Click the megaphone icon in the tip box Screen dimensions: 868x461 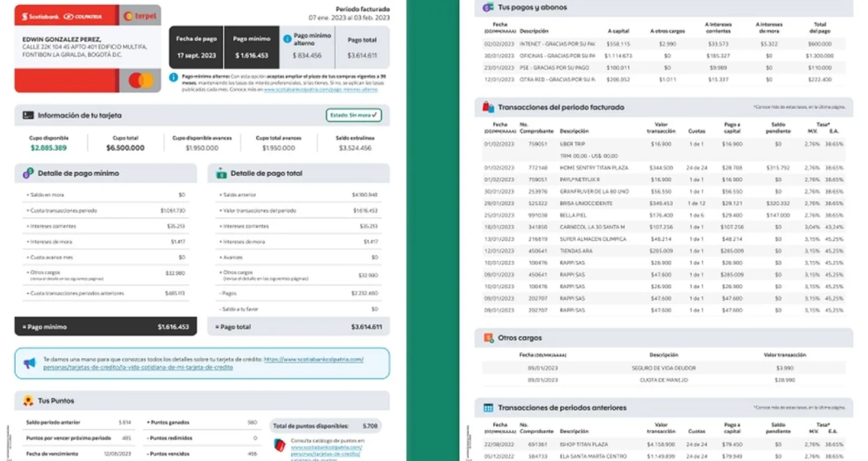tap(30, 363)
